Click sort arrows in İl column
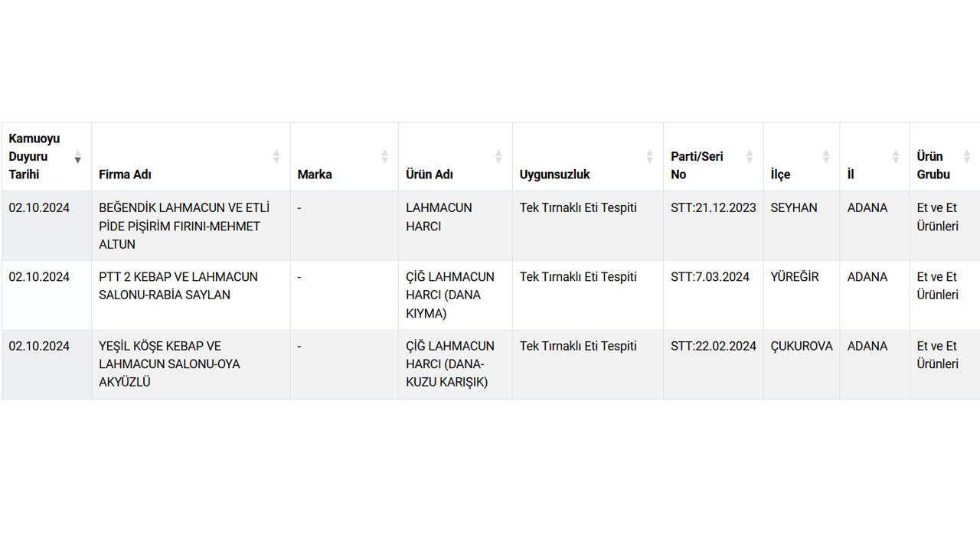 tap(896, 157)
